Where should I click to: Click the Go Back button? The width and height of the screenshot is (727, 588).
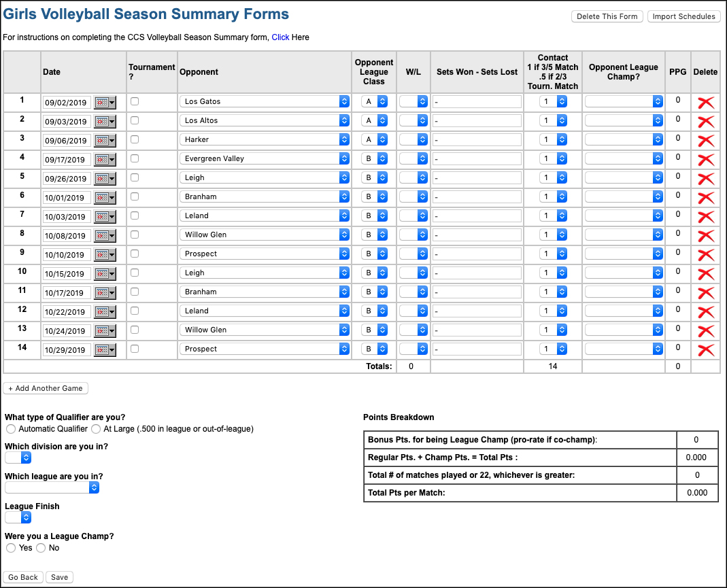[23, 577]
